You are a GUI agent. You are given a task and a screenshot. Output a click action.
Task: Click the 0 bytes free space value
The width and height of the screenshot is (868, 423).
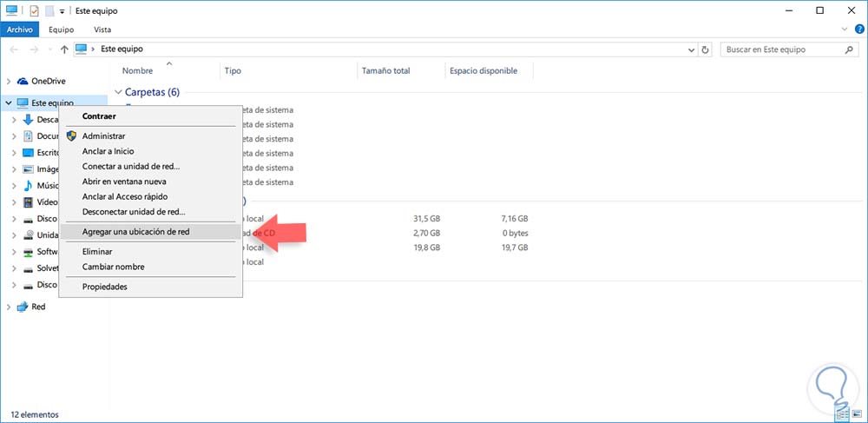[x=515, y=233]
